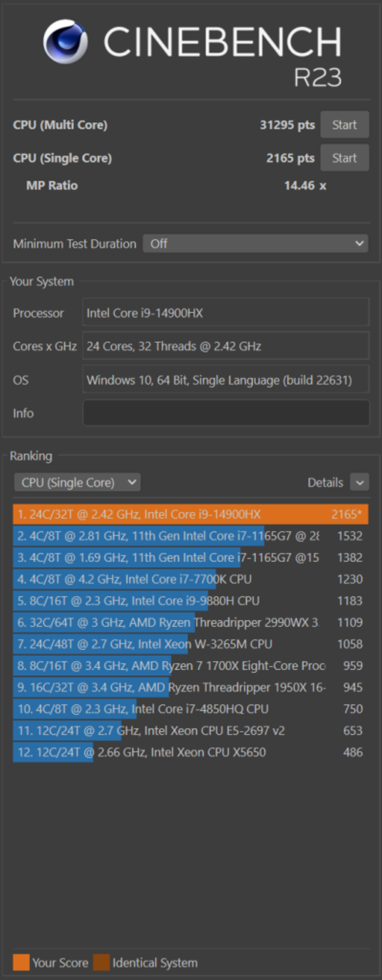Click the CPU (Single Core) result label
Screen dimensions: 382x980
(63, 158)
